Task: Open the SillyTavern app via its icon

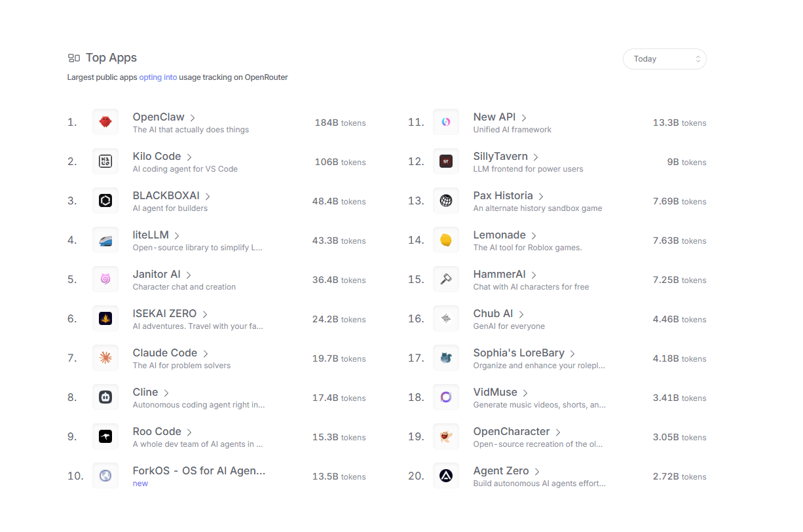Action: click(x=446, y=161)
